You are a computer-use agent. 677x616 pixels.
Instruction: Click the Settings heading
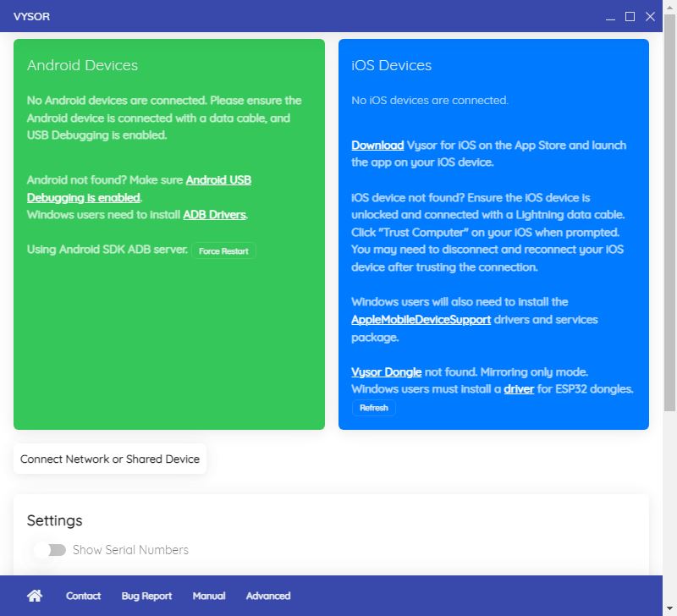54,520
